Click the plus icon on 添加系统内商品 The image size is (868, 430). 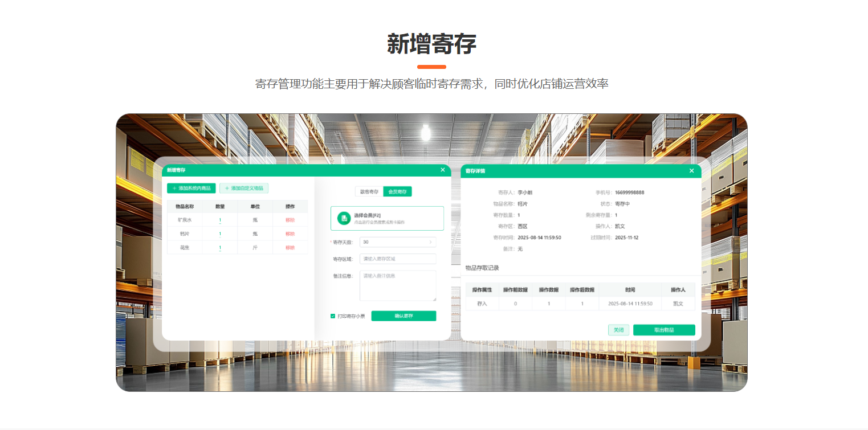pos(173,189)
